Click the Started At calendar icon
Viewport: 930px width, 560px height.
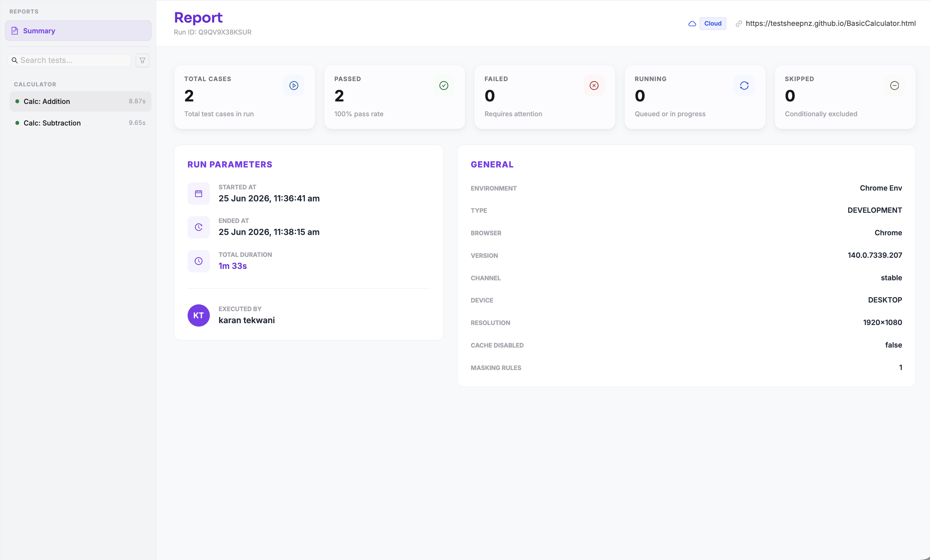[198, 194]
